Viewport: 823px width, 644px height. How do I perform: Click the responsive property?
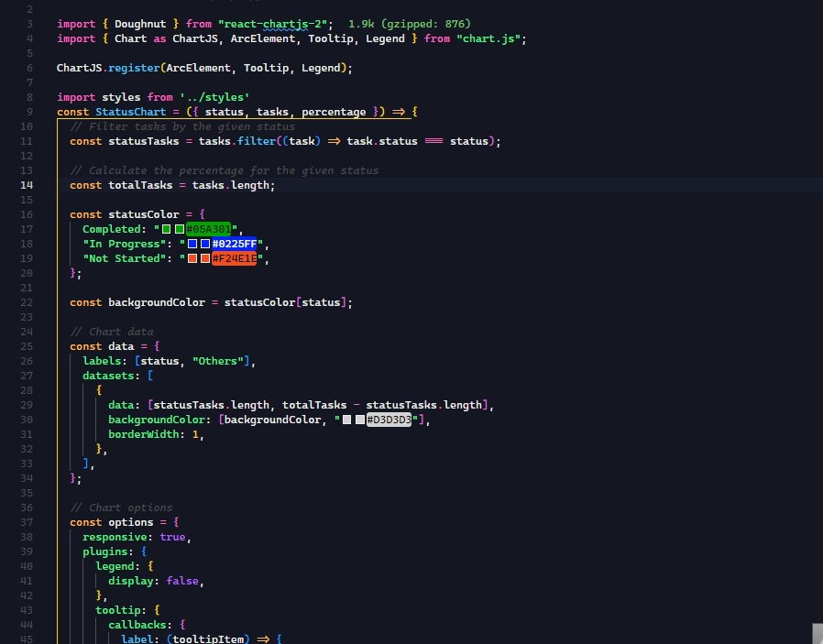click(115, 537)
